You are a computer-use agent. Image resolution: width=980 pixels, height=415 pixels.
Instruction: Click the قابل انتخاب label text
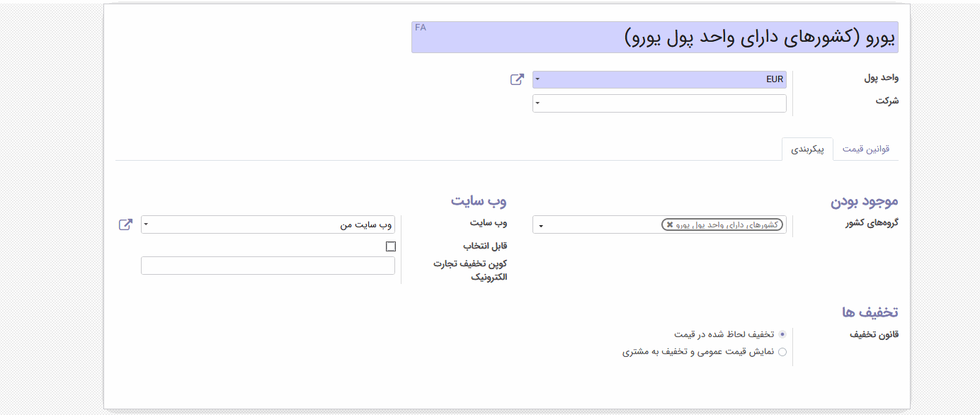pyautogui.click(x=485, y=246)
